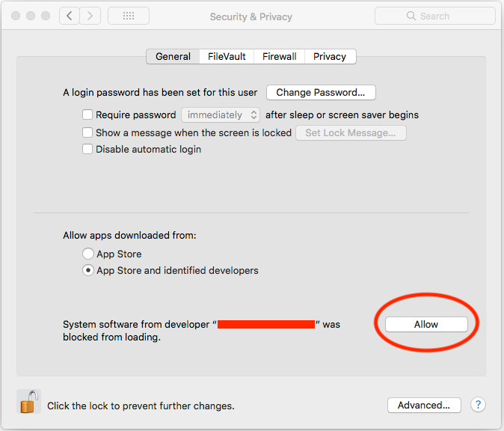Screen dimensions: 504x431
Task: Go back with the left arrow button
Action: [70, 16]
